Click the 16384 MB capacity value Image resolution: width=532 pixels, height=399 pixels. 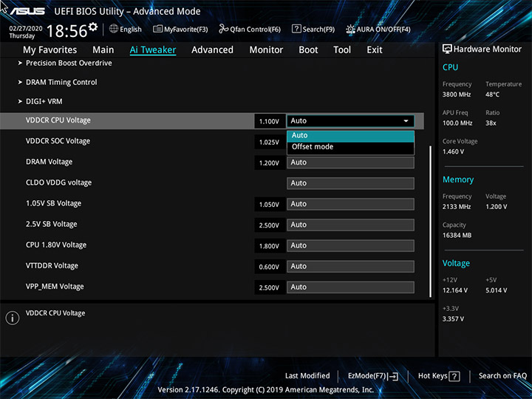(x=457, y=236)
